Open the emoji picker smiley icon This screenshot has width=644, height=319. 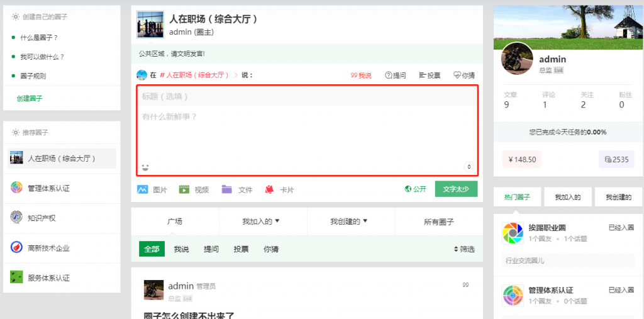click(145, 167)
